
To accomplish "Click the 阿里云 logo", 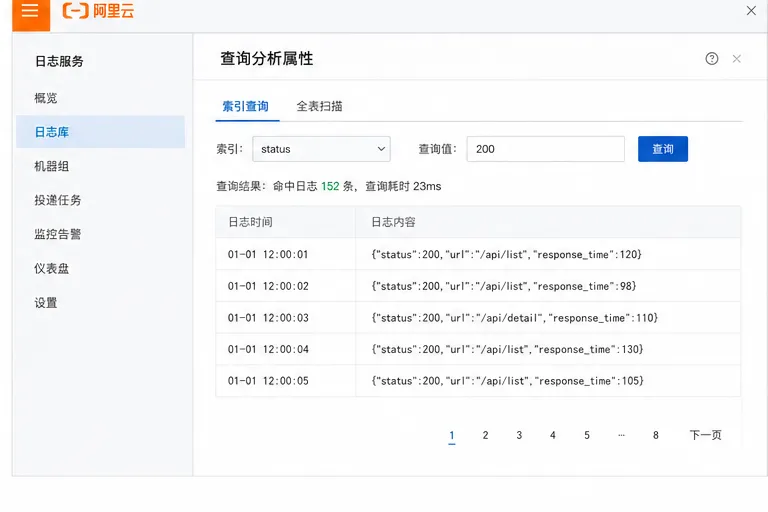I will 98,11.
